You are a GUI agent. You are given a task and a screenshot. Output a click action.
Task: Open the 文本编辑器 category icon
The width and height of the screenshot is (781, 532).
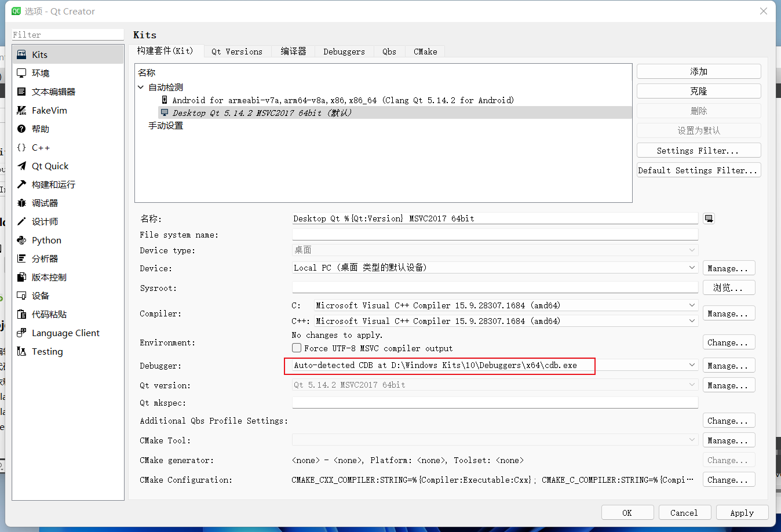coord(21,92)
